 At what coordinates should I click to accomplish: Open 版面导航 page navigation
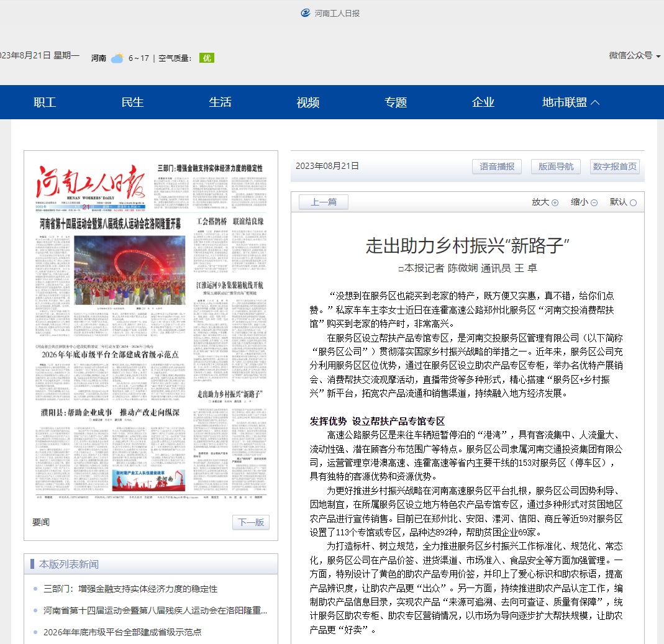pos(555,166)
